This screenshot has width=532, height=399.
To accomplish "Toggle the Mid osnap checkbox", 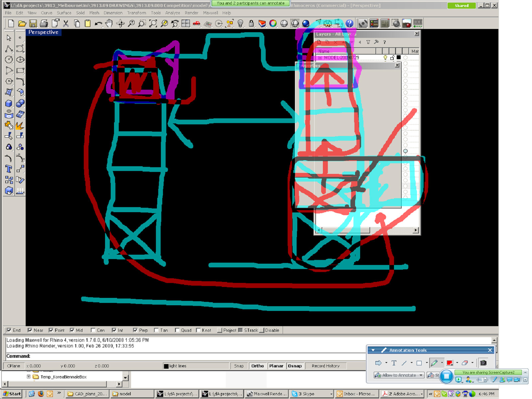I will [72, 330].
